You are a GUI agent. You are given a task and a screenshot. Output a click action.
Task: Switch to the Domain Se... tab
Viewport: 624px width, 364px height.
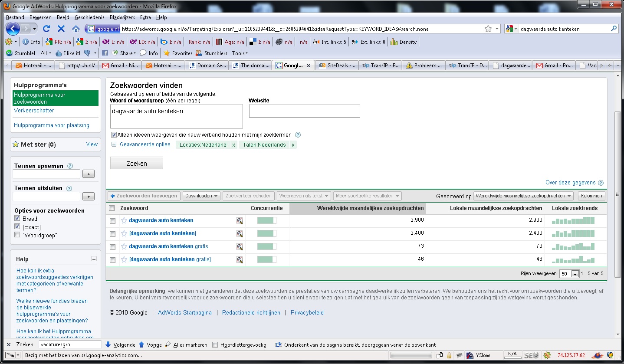pos(207,66)
